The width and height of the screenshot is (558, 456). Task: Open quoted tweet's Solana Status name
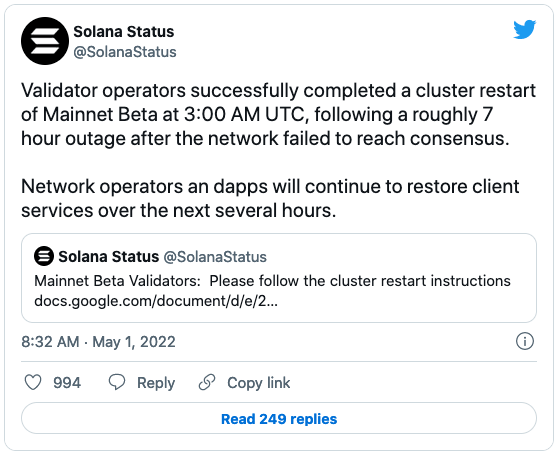coord(109,256)
